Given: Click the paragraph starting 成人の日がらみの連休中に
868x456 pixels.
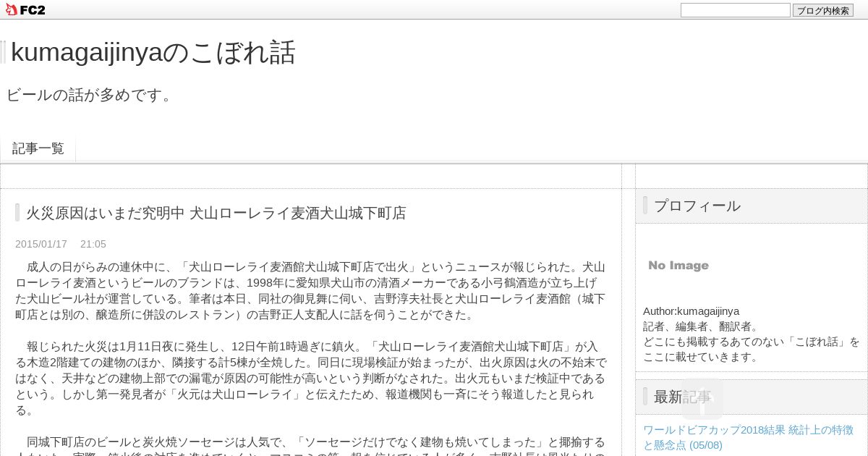Looking at the screenshot, I should point(310,291).
